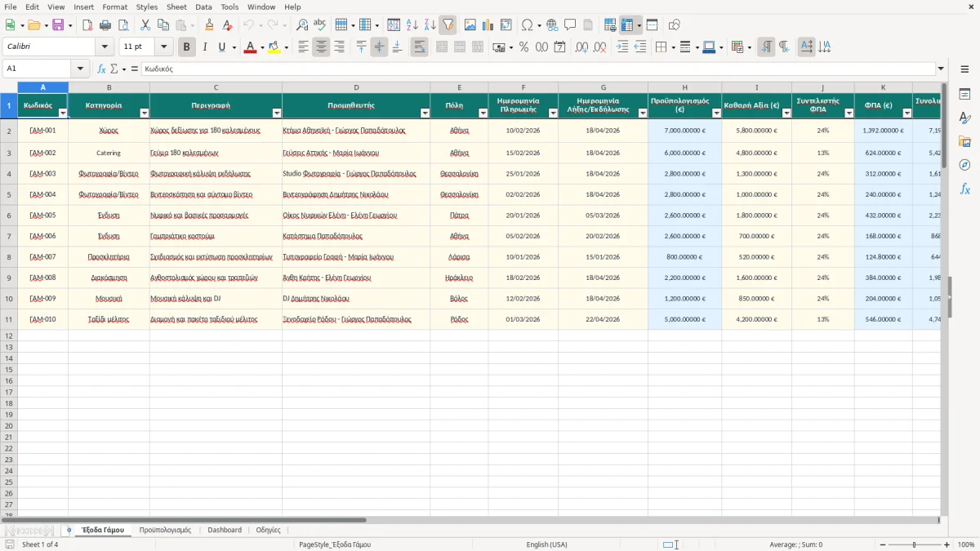The image size is (980, 551).
Task: Open Find and Replace tool
Action: tap(302, 25)
